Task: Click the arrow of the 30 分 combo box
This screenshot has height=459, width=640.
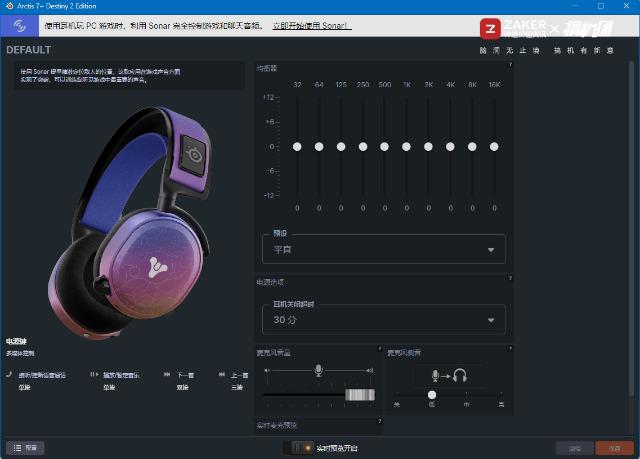Action: (x=491, y=320)
